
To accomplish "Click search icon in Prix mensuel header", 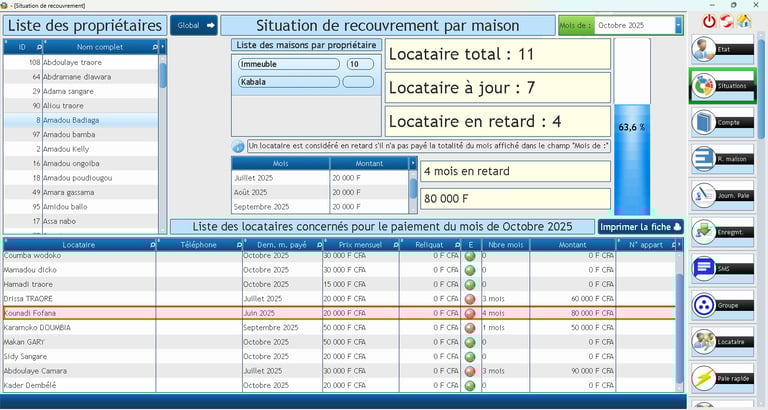I will pyautogui.click(x=396, y=244).
